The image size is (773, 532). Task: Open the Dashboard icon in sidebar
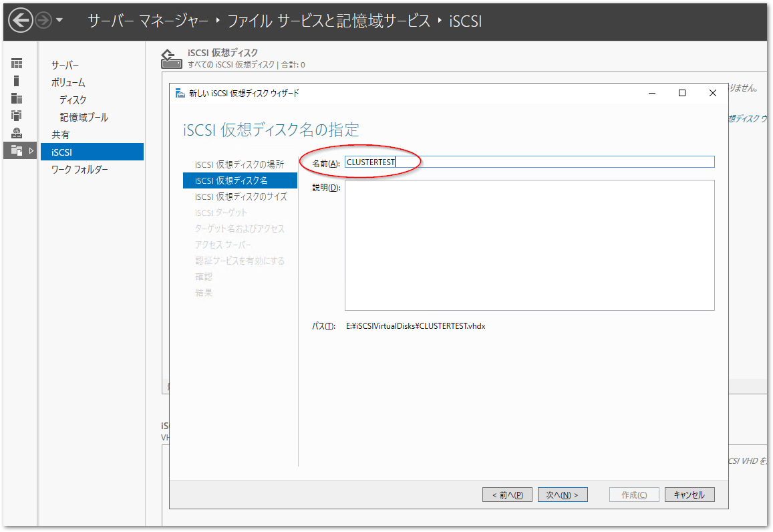point(17,63)
